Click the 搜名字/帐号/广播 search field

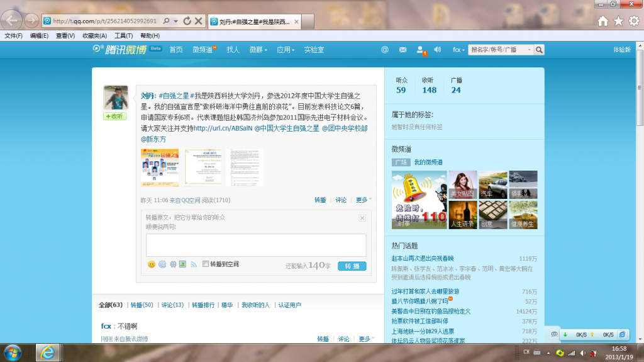(501, 50)
